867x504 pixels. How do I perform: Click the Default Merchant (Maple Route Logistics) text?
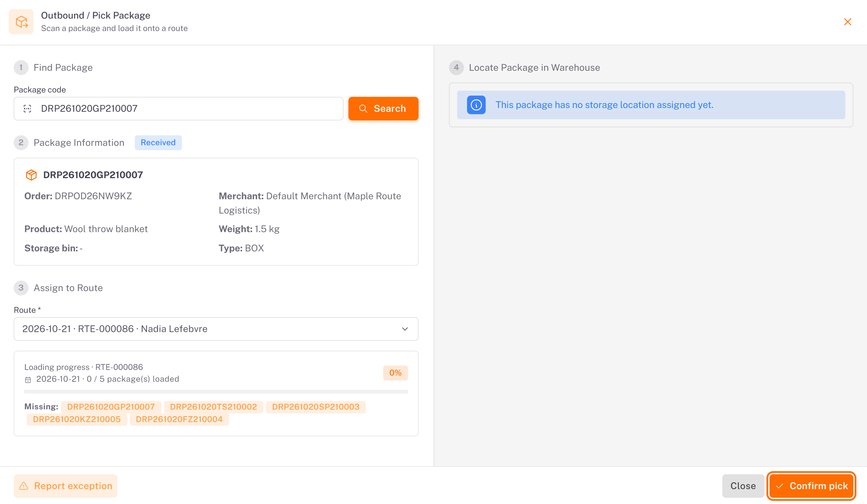(x=310, y=203)
